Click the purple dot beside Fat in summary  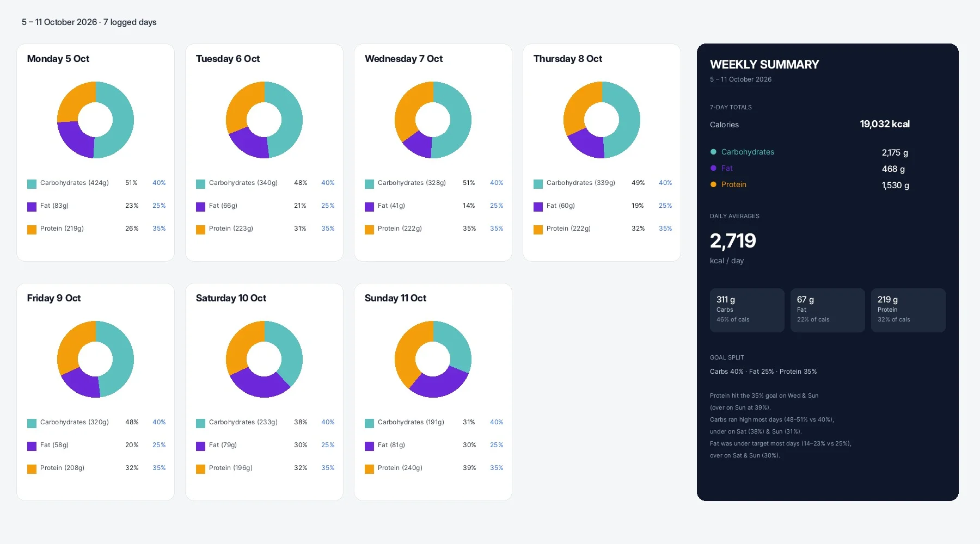[x=713, y=168]
